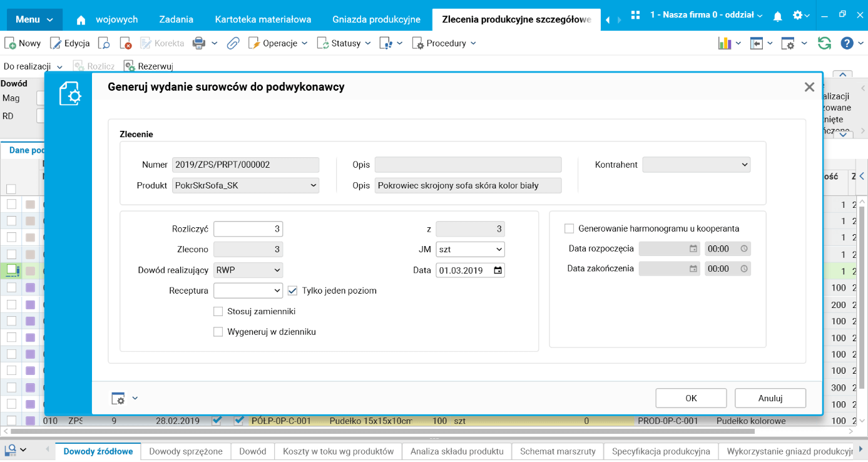868x462 pixels.
Task: Open the Gniazda produkcyjne tab
Action: [376, 19]
